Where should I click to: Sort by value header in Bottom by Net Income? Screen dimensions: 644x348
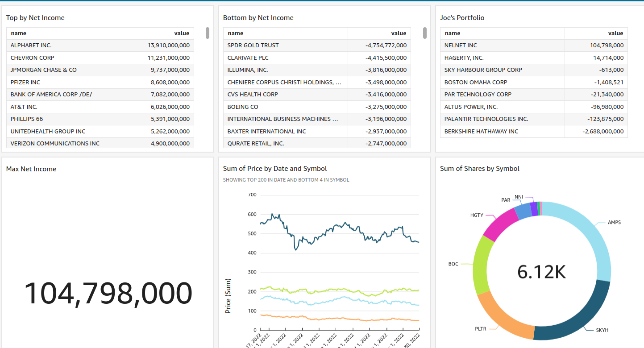click(379, 33)
